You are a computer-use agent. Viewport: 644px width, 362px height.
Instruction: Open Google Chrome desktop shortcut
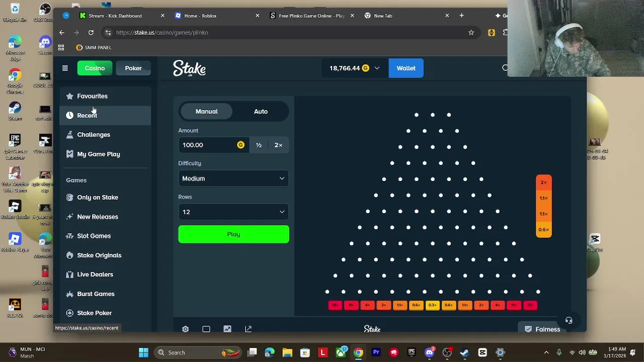[x=15, y=80]
